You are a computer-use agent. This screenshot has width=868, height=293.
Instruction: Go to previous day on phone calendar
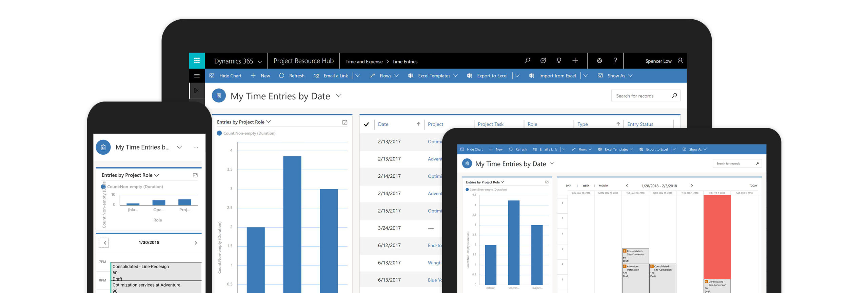point(104,243)
